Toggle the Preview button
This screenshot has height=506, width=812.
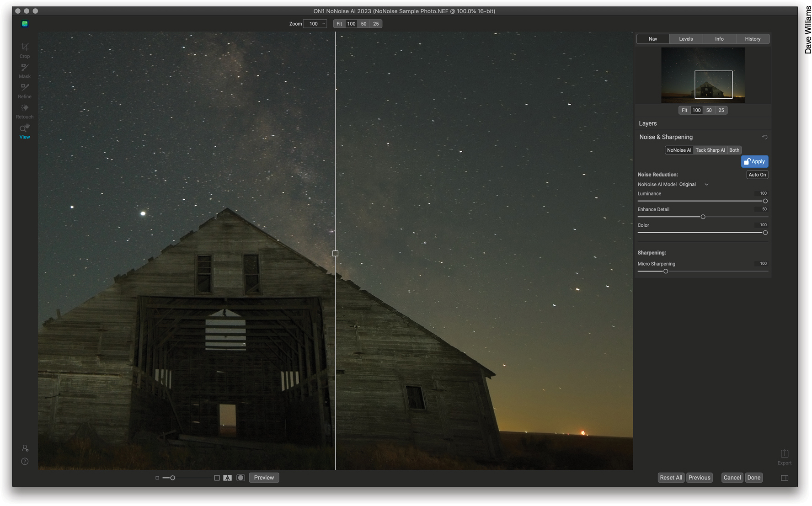click(264, 477)
